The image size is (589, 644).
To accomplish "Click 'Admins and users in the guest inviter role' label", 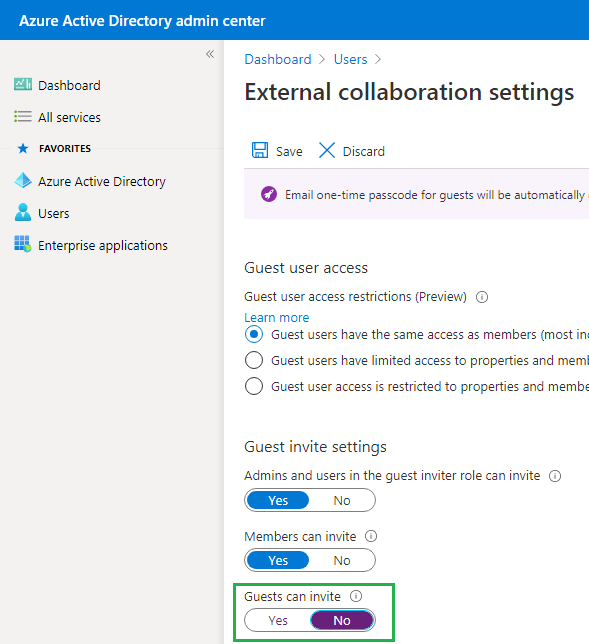I will [392, 476].
